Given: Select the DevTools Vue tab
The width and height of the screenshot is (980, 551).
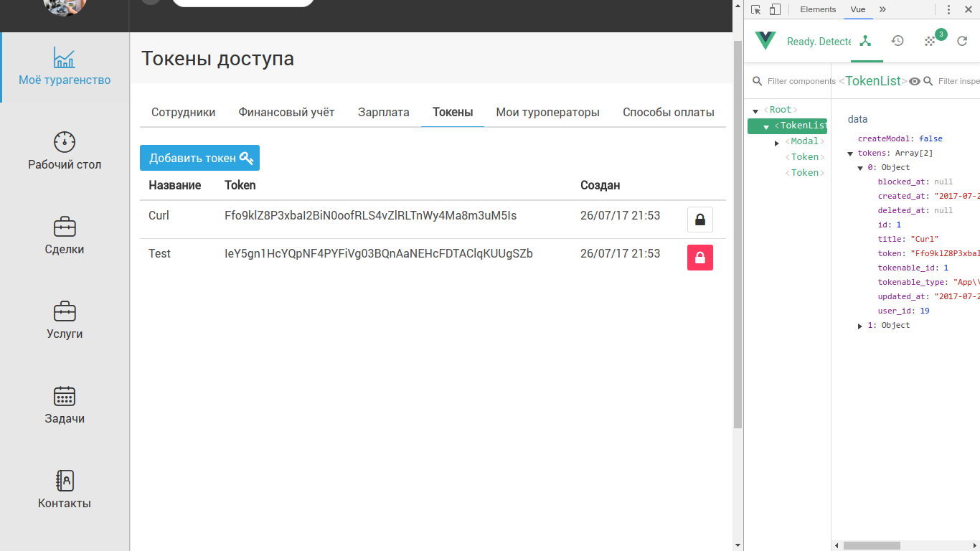Looking at the screenshot, I should [858, 9].
